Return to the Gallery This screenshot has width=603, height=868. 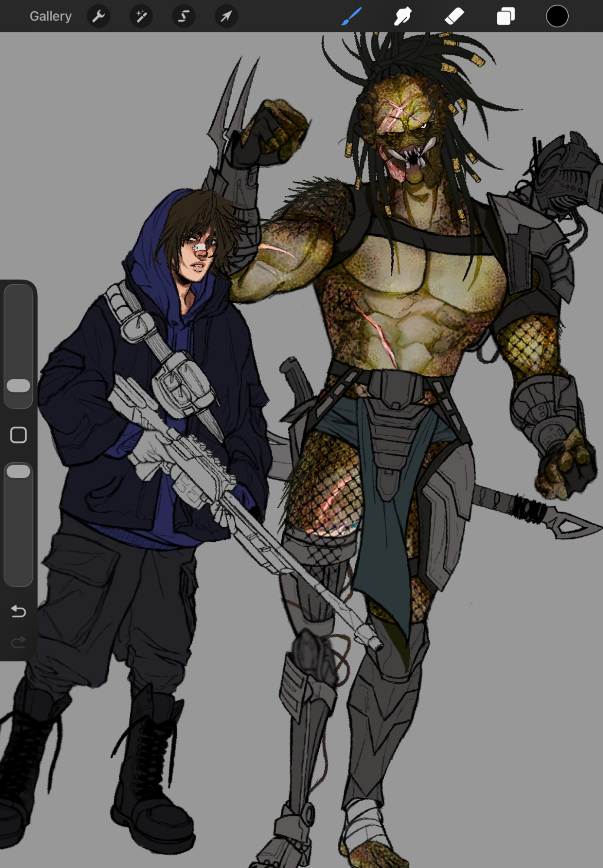click(50, 16)
